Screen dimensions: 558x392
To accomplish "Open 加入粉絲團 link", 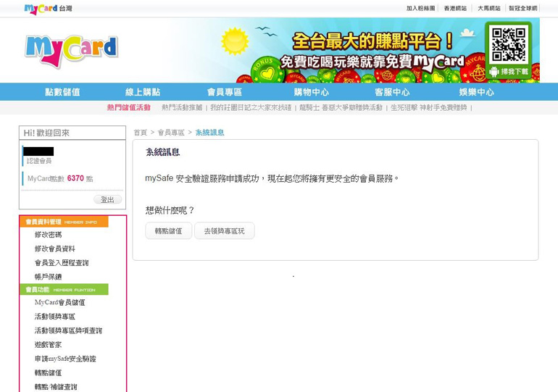I will pyautogui.click(x=420, y=8).
